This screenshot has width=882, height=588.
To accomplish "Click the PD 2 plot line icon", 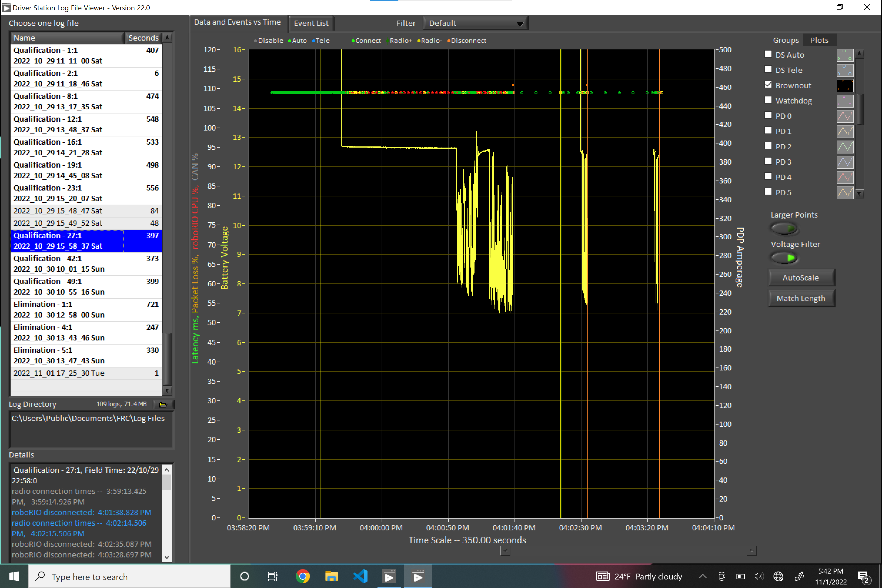I will pos(845,147).
